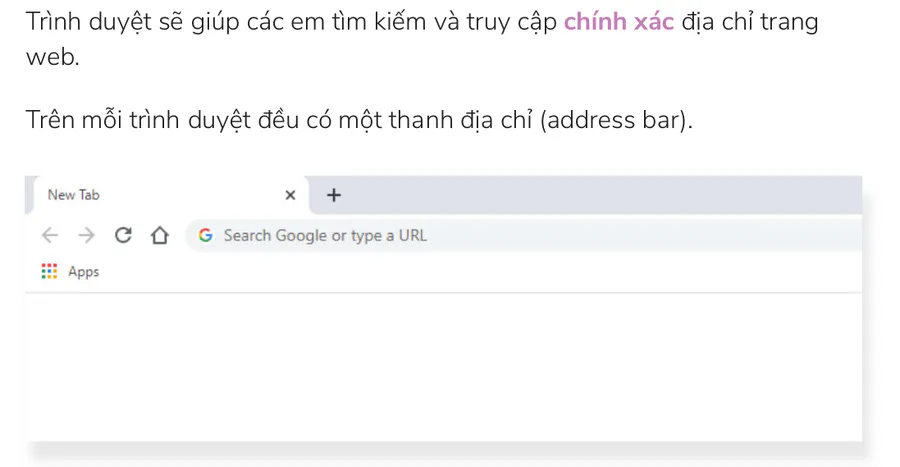
Task: Open the colorful Apps grid icon
Action: [x=49, y=271]
